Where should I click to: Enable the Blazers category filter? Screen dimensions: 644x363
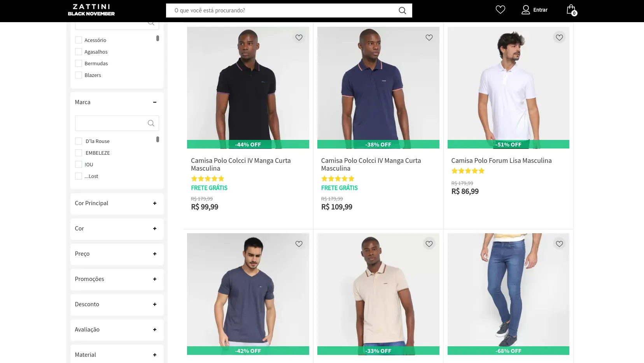(78, 75)
